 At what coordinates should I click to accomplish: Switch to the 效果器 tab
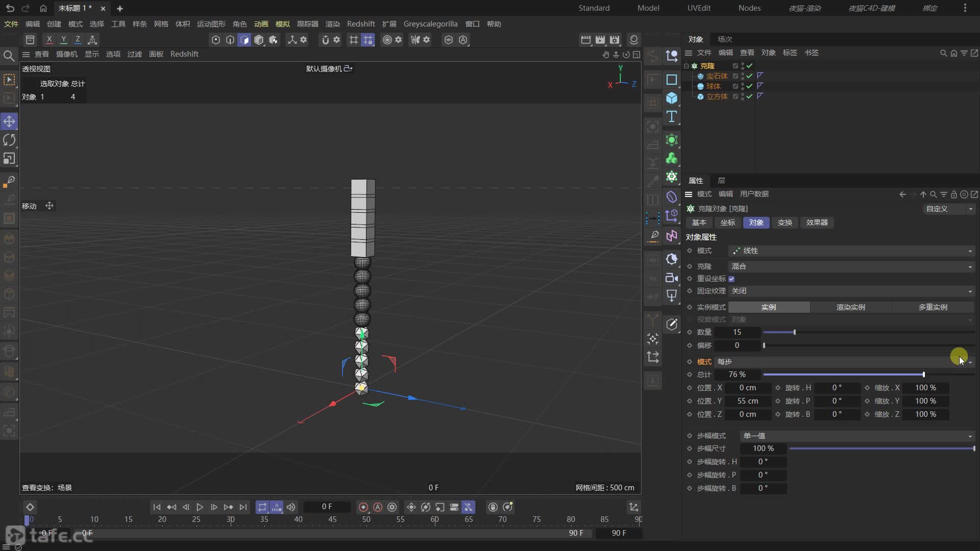point(817,222)
